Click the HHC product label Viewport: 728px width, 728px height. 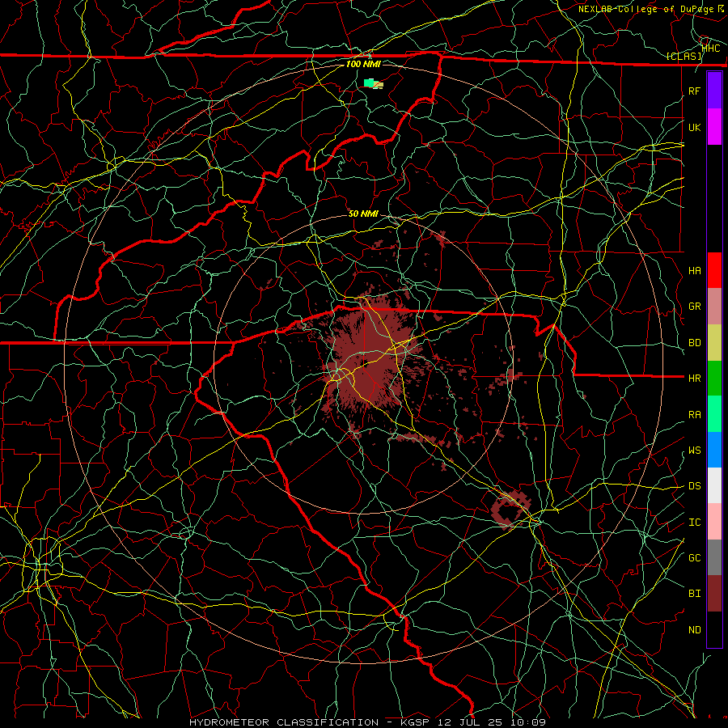[x=711, y=49]
